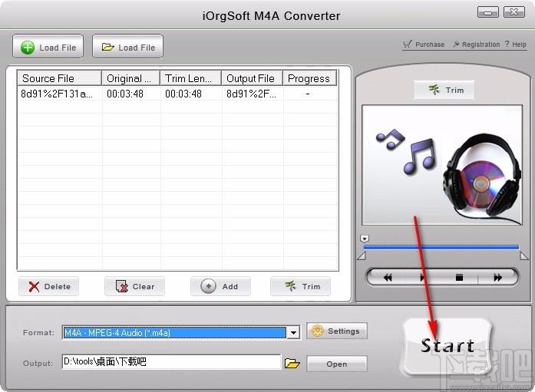Click the headphones preview image
The image size is (535, 392).
[442, 165]
